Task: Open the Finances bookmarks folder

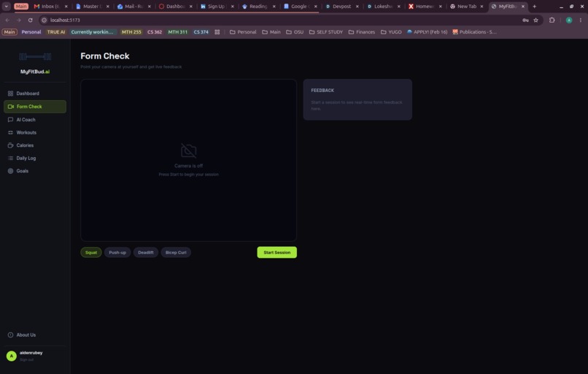Action: 362,32
